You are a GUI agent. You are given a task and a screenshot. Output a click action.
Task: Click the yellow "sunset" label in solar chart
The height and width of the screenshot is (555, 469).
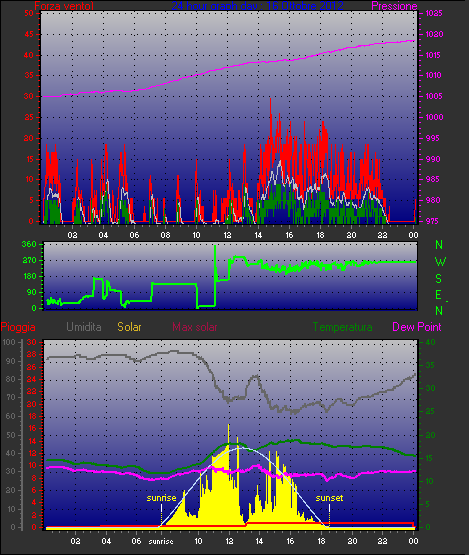tap(329, 498)
